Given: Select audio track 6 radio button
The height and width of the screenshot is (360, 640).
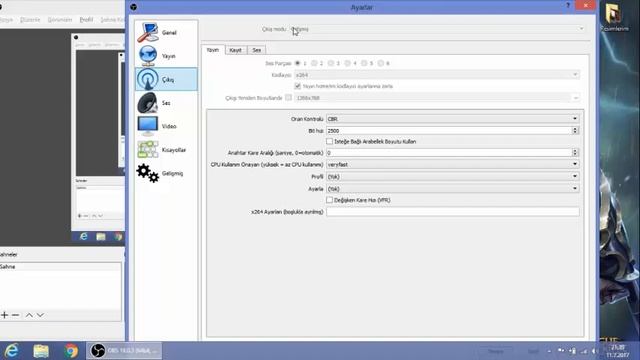Looking at the screenshot, I should [x=381, y=63].
